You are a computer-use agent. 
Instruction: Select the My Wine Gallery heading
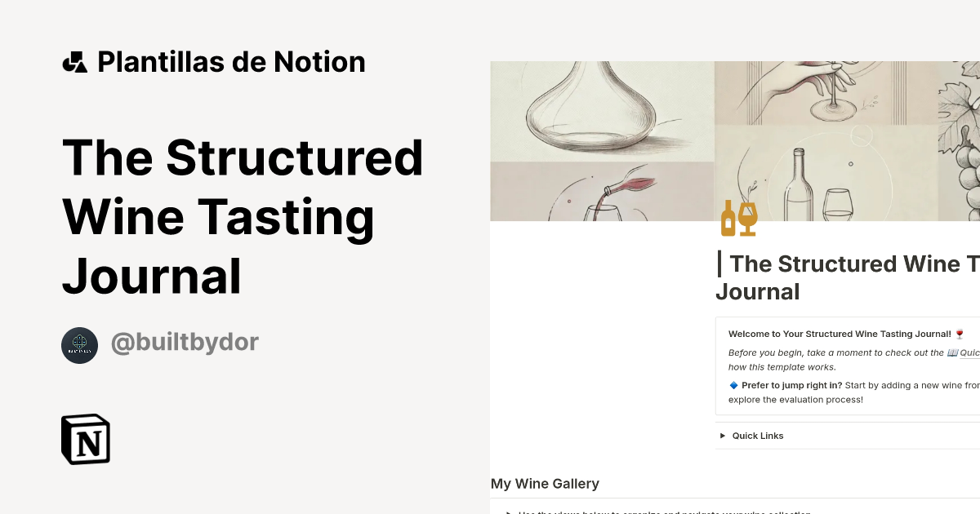[545, 483]
